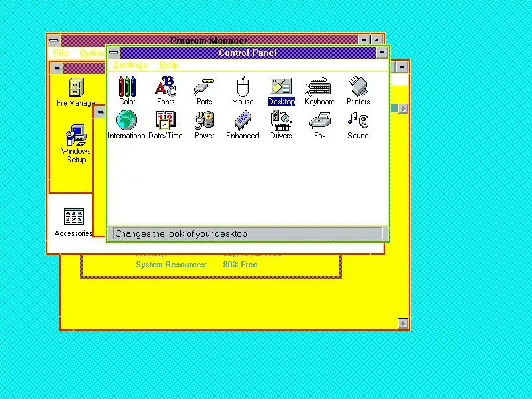Click status text 'Changes the look of your desktop'
This screenshot has height=399, width=532.
[x=181, y=234]
